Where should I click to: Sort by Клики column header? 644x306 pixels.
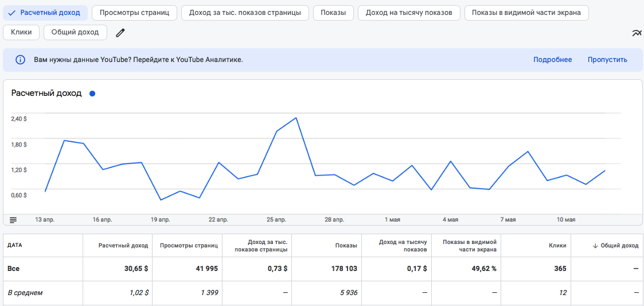[x=557, y=246]
